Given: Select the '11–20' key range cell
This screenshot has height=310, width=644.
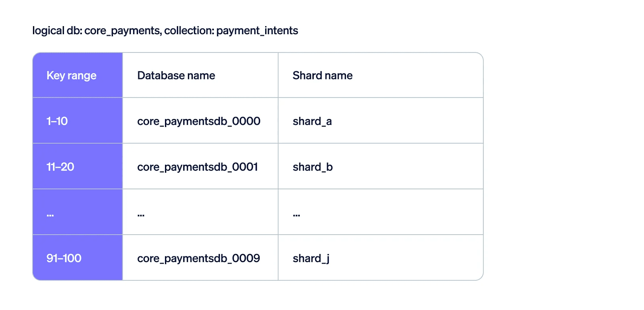Looking at the screenshot, I should point(60,167).
